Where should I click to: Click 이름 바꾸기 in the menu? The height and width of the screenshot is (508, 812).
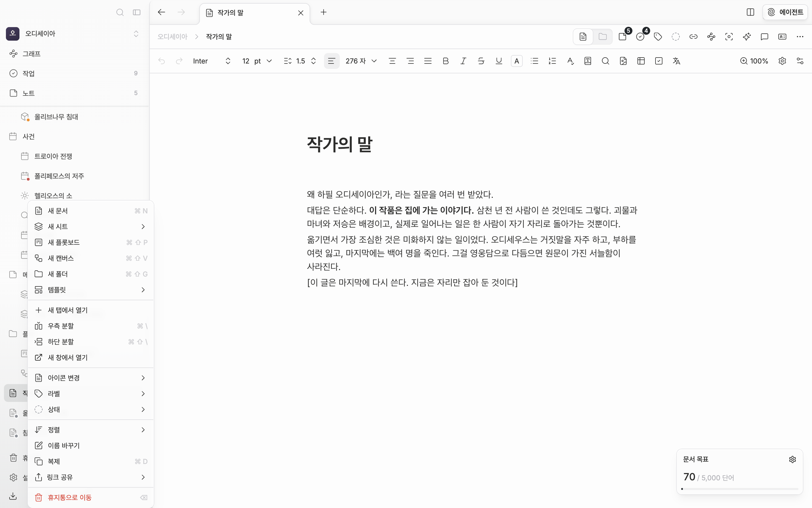point(91,446)
